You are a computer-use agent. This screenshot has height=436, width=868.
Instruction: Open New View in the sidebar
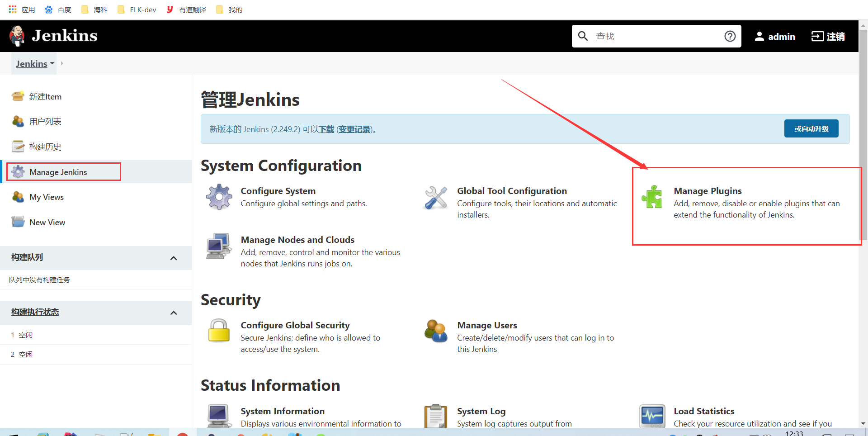(x=47, y=222)
